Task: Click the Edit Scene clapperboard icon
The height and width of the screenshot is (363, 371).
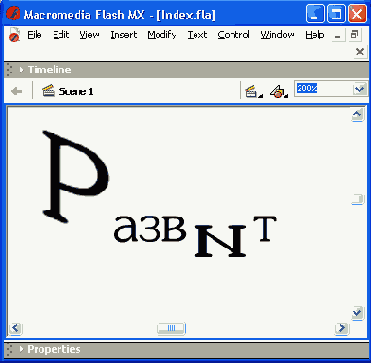Action: [253, 91]
